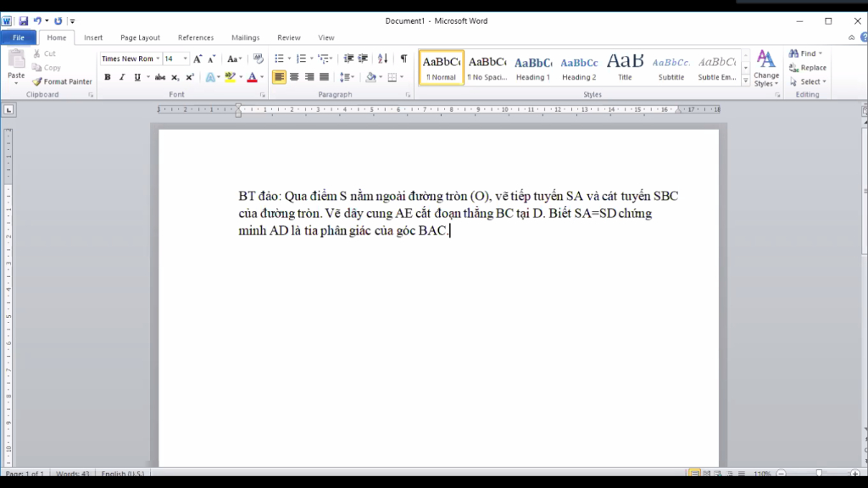
Task: Align text left
Action: click(x=279, y=77)
